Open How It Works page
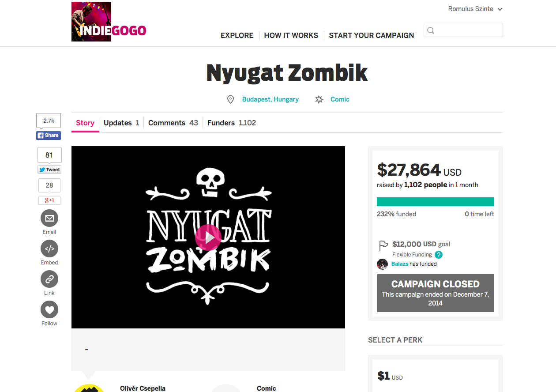This screenshot has height=392, width=556. [x=291, y=35]
